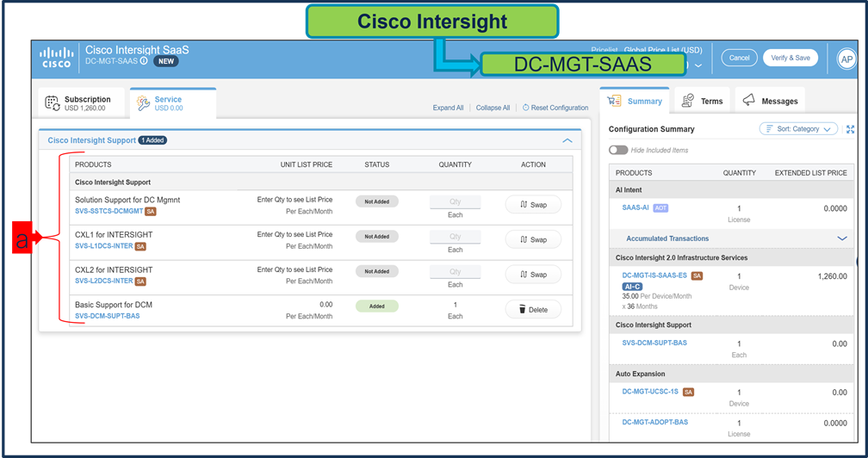This screenshot has height=458, width=868.
Task: Click the Cisco logo
Action: coord(57,57)
